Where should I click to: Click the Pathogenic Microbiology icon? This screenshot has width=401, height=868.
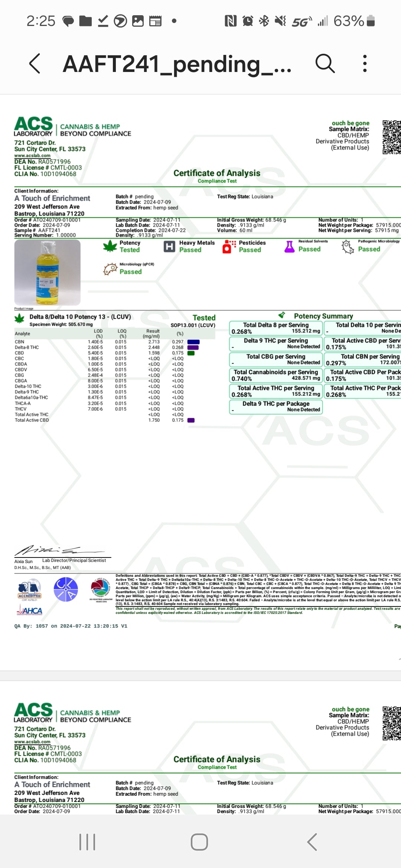point(348,246)
